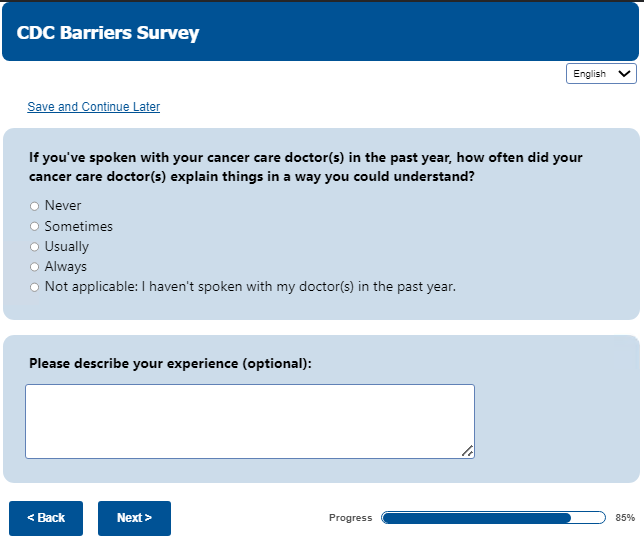Click the "CDC Barriers Survey" header title

click(108, 33)
